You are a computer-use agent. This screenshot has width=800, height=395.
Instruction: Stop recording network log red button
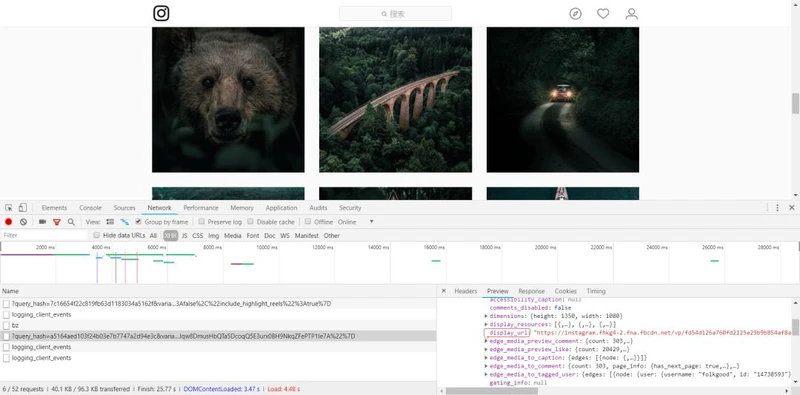[9, 222]
